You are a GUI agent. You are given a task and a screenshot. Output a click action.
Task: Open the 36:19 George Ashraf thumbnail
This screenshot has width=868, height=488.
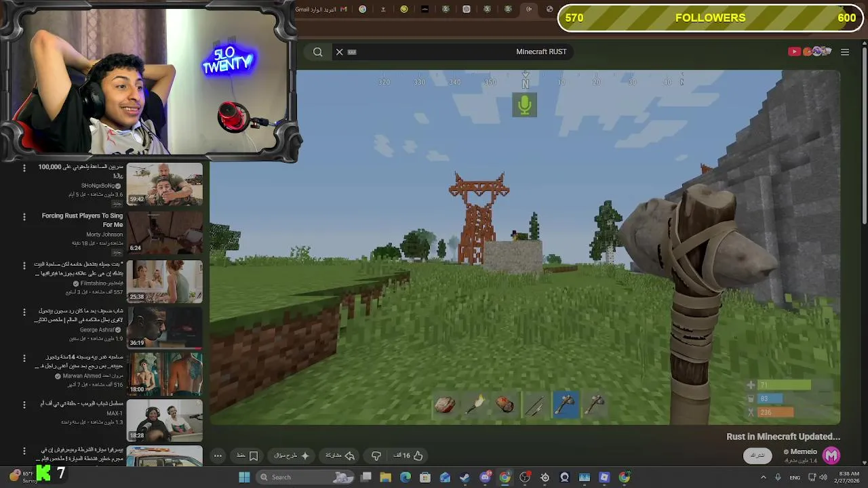point(165,327)
